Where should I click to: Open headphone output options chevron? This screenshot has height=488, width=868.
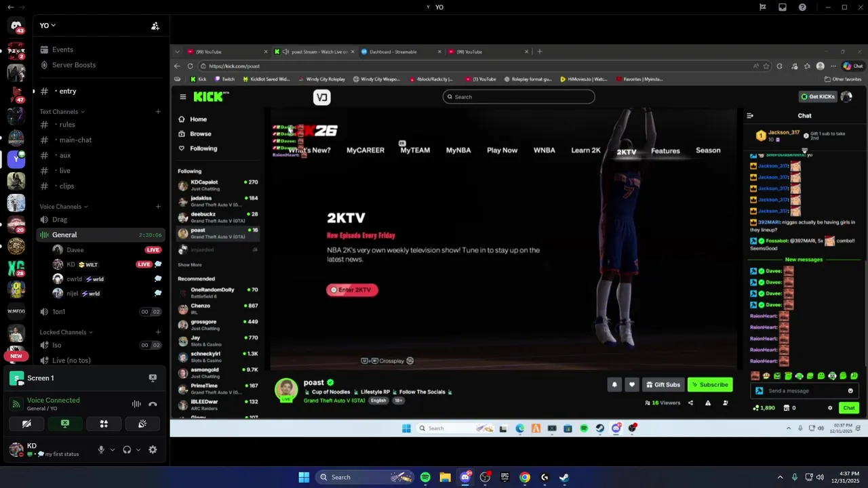point(138,449)
